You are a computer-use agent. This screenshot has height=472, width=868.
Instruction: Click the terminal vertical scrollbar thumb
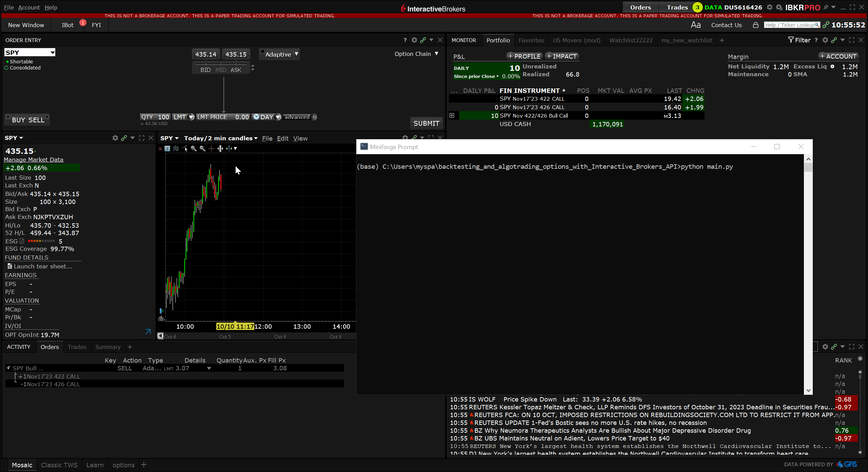coord(808,168)
